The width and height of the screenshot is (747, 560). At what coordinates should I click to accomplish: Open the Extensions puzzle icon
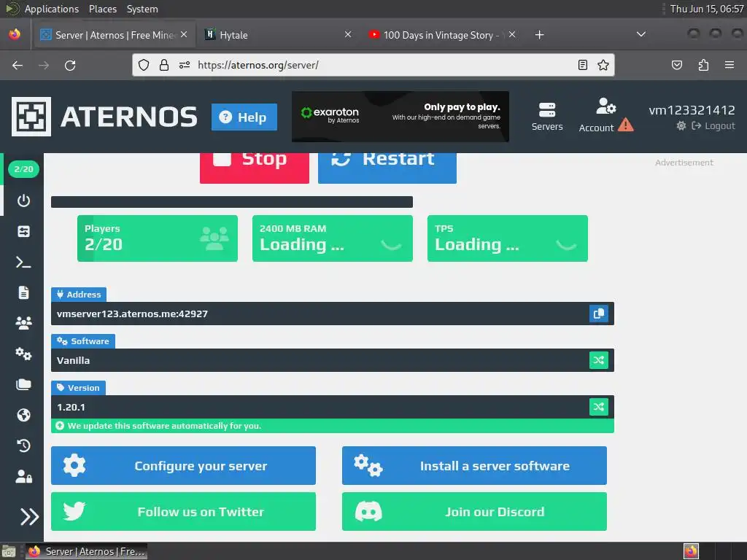(x=703, y=65)
